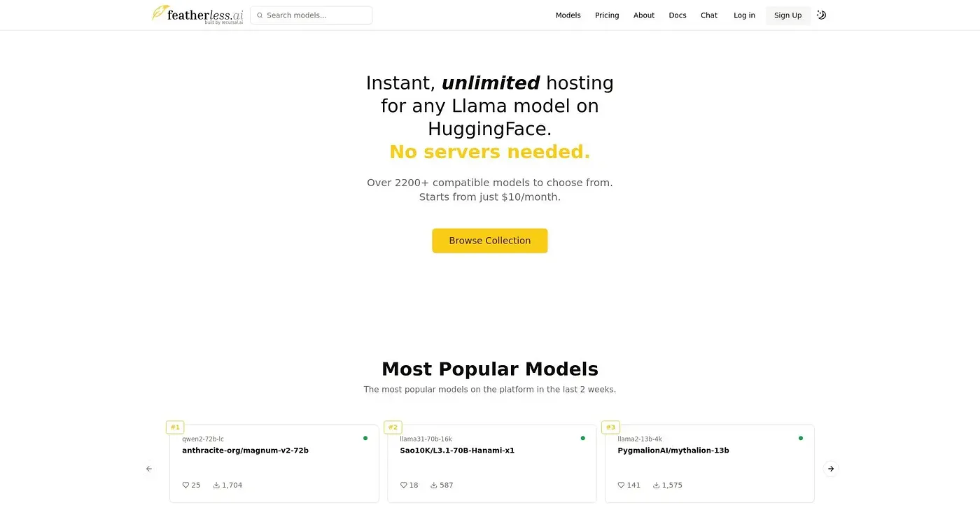Click the 'Most Popular Models' heading
The image size is (980, 510).
pyautogui.click(x=490, y=369)
